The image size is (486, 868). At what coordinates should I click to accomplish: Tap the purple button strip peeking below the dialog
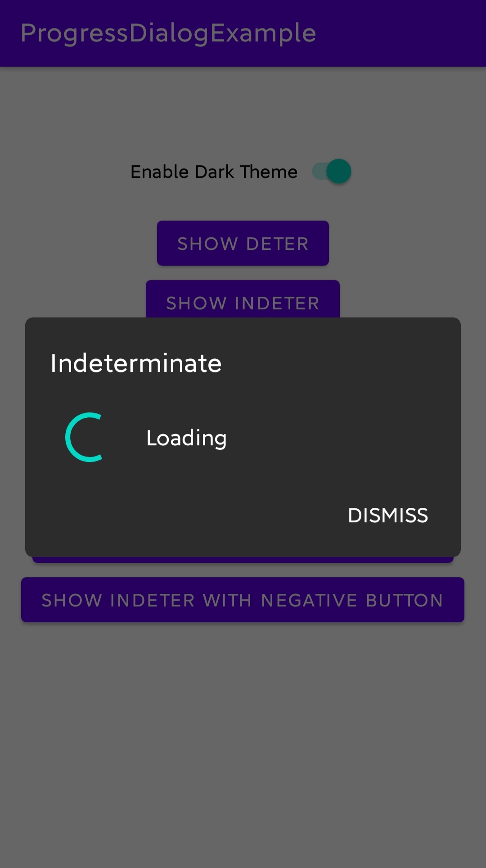click(x=243, y=560)
